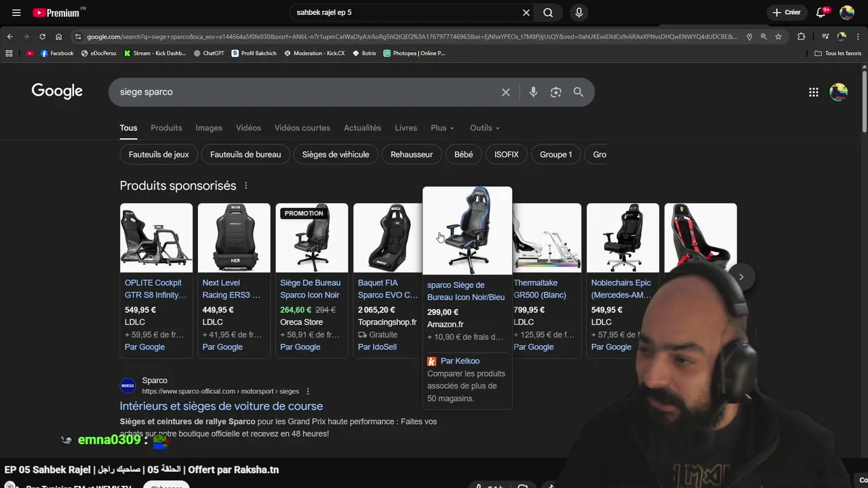This screenshot has width=868, height=488.
Task: Clear the YouTube search box text
Action: click(x=526, y=12)
